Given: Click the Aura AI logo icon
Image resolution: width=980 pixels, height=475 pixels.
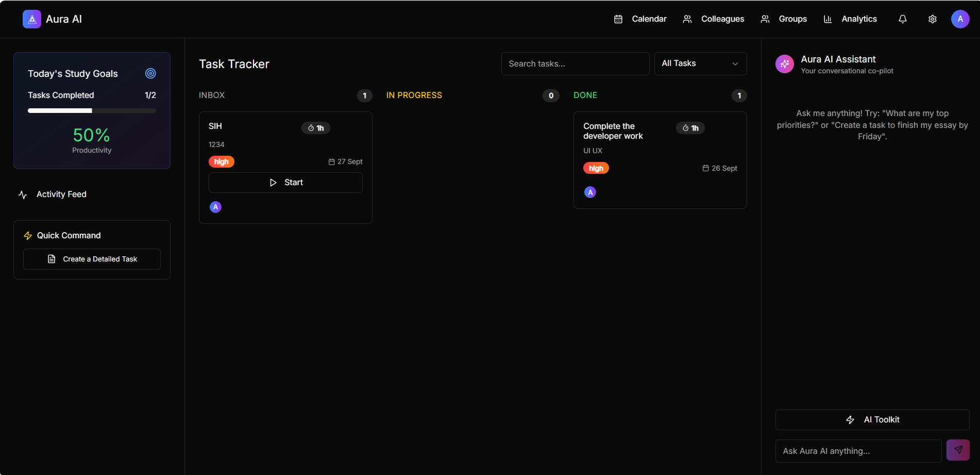Looking at the screenshot, I should tap(31, 19).
